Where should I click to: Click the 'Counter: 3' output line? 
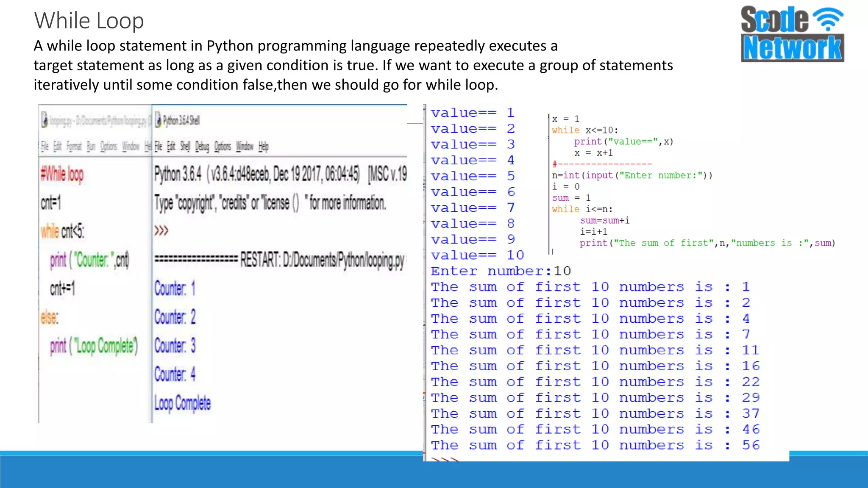(175, 346)
